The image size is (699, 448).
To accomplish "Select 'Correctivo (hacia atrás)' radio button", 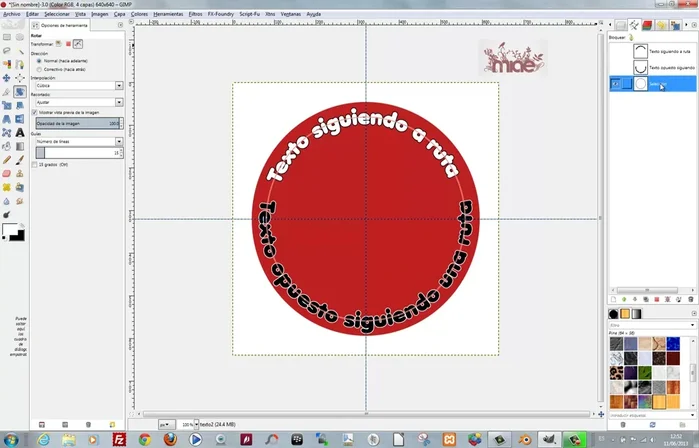I will point(38,68).
